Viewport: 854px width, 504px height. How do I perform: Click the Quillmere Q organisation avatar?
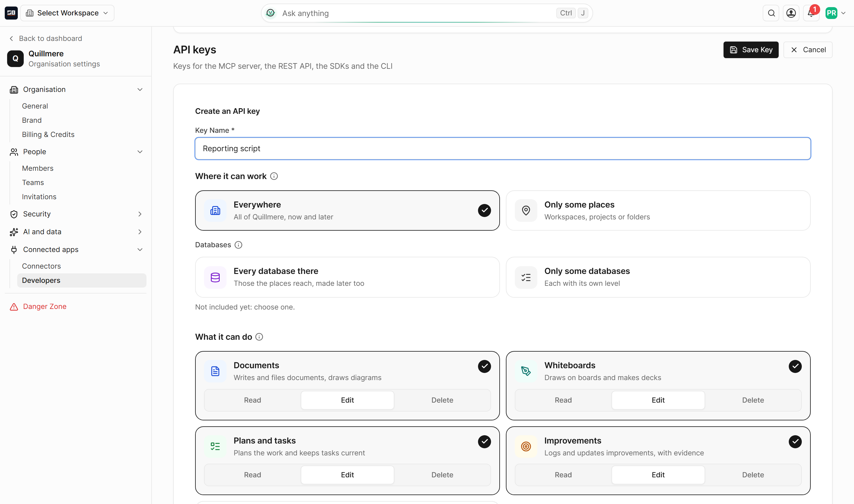tap(15, 58)
